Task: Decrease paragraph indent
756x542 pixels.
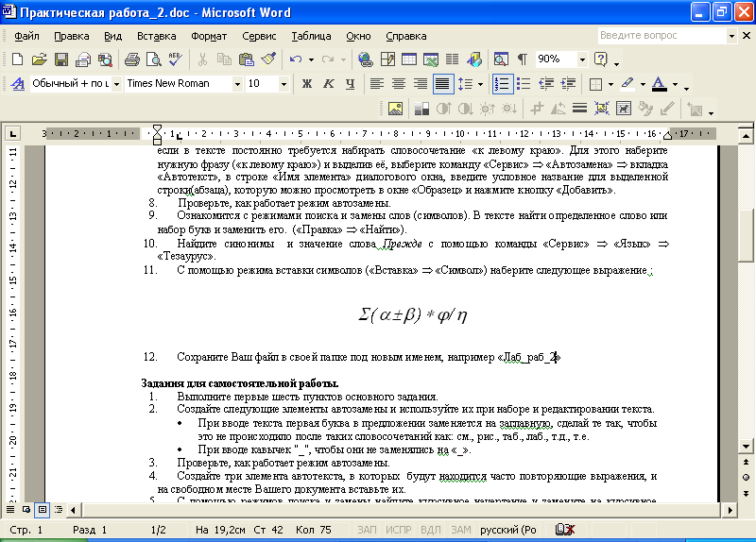Action: tap(546, 84)
